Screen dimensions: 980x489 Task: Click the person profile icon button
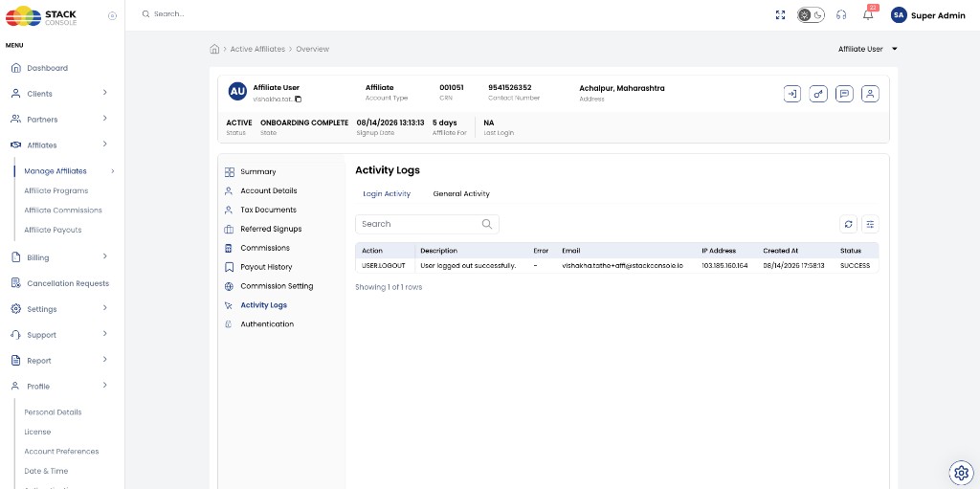point(871,94)
